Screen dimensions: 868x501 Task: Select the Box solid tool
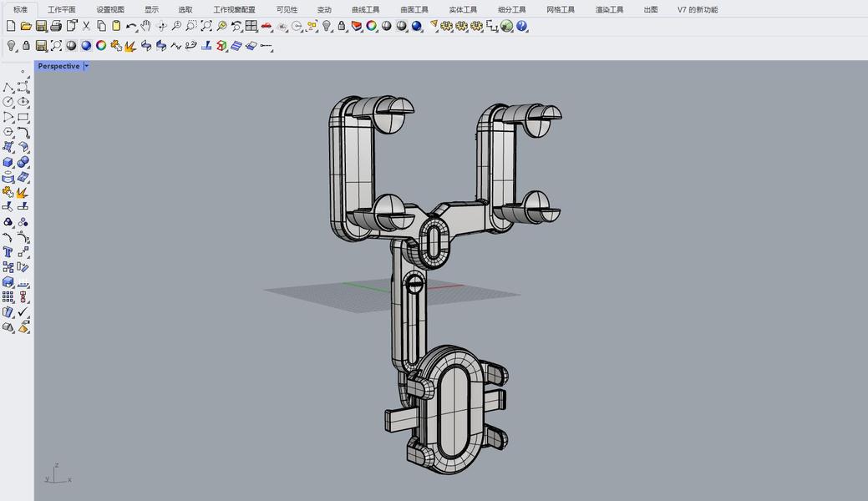point(8,162)
